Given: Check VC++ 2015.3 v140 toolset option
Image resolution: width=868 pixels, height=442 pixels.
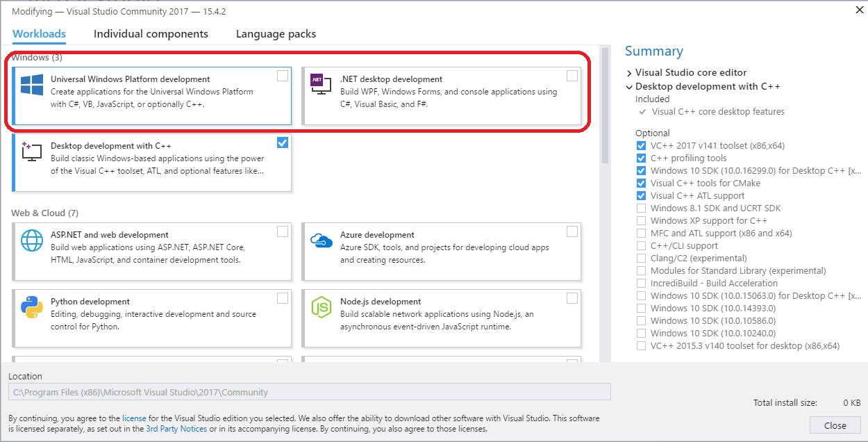Looking at the screenshot, I should (641, 346).
